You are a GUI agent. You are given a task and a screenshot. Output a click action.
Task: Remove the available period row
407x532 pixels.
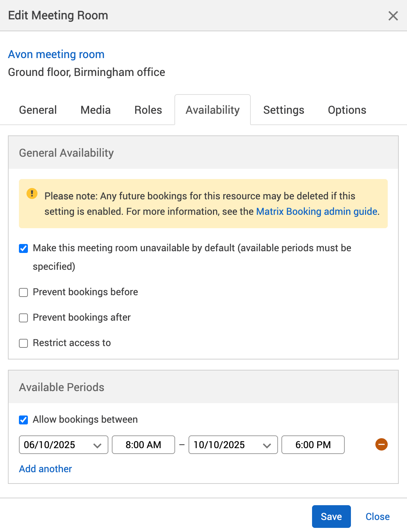381,444
